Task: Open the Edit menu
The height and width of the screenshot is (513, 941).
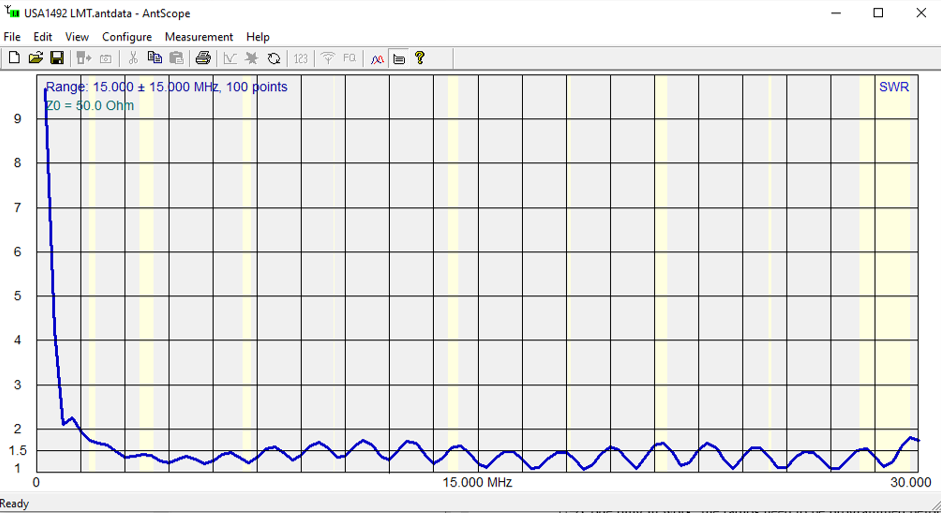Action: point(43,37)
